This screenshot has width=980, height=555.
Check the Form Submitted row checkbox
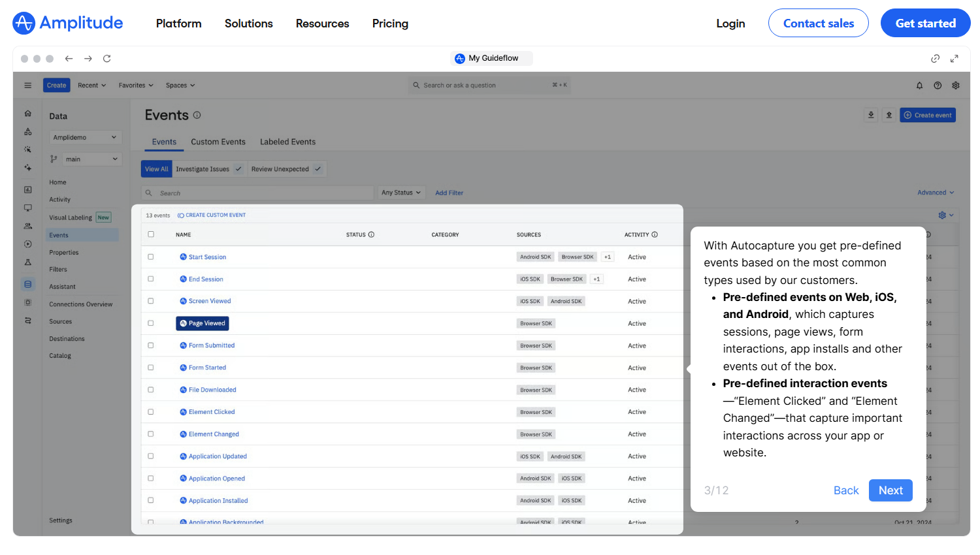pos(151,345)
